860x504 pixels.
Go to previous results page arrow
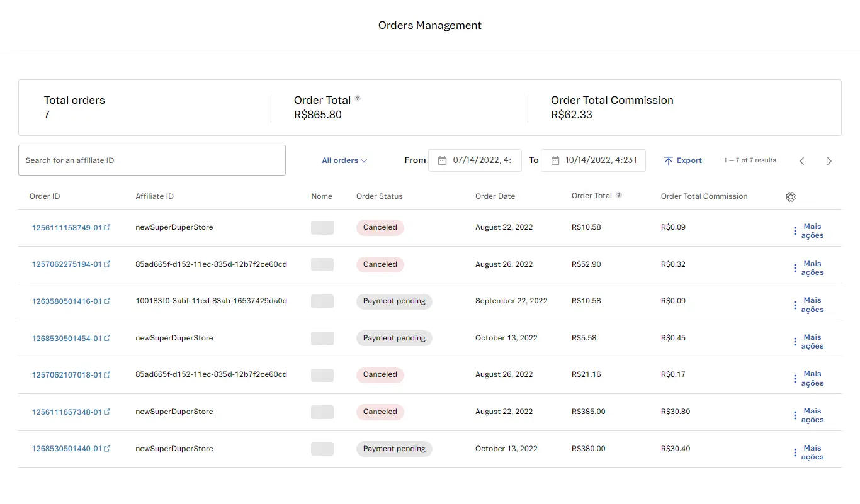pyautogui.click(x=801, y=161)
